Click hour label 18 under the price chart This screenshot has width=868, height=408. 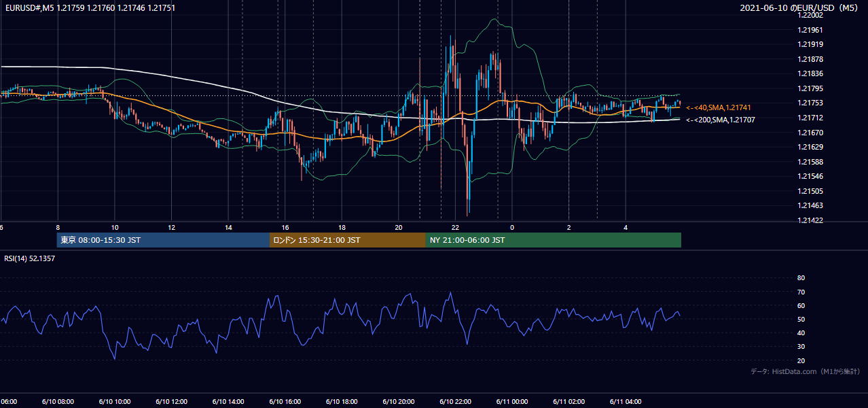pos(342,227)
